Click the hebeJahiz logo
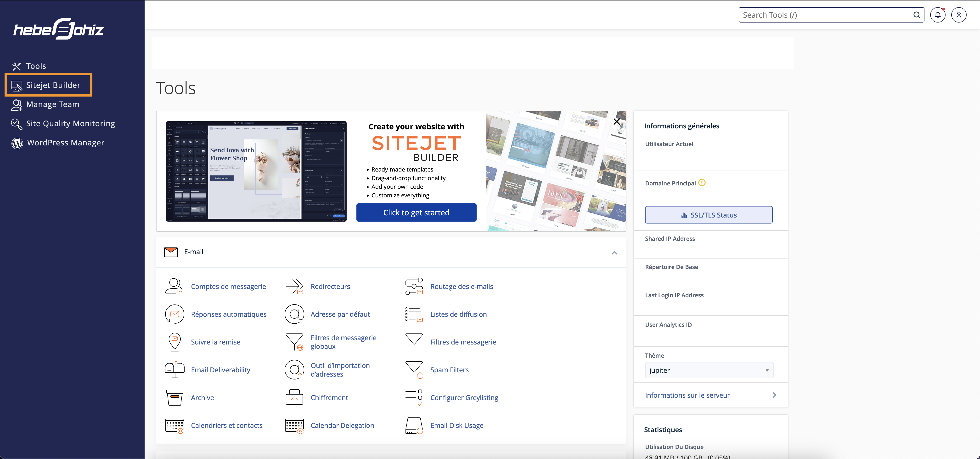The height and width of the screenshot is (459, 980). pos(59,29)
